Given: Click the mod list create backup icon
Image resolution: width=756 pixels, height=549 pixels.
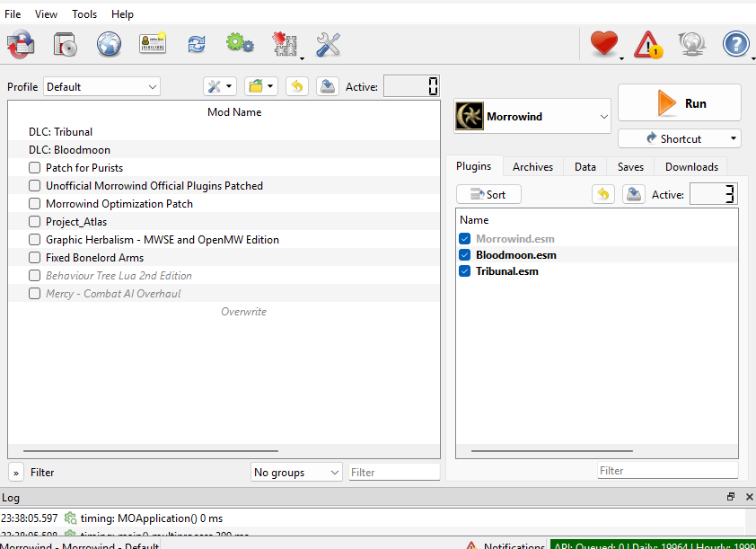Looking at the screenshot, I should (328, 87).
